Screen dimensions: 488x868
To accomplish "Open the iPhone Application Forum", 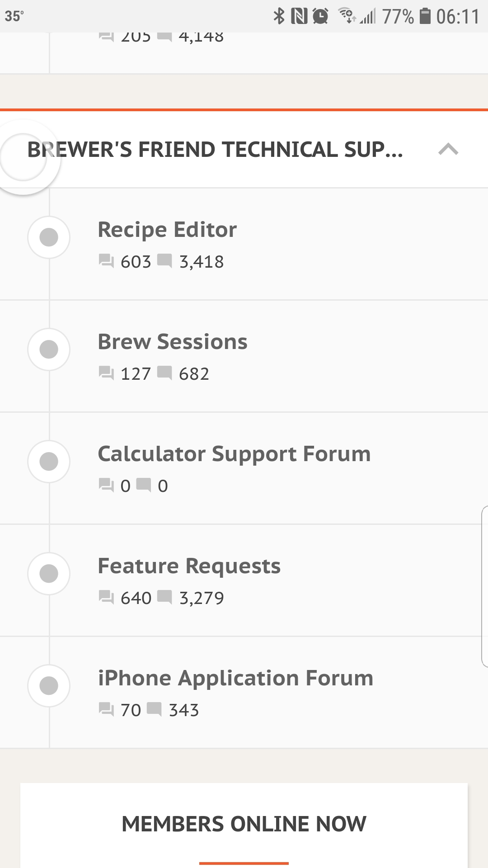I will tap(235, 678).
